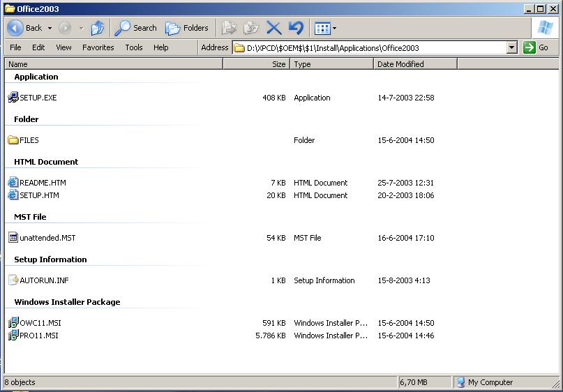
Task: Sort by the Type column header
Action: tap(332, 64)
